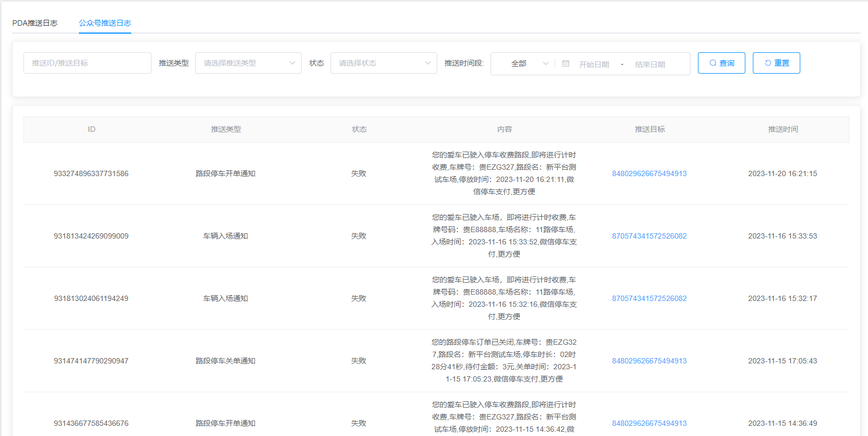868x436 pixels.
Task: Click the magnifier icon on 查询 button
Action: tap(713, 63)
